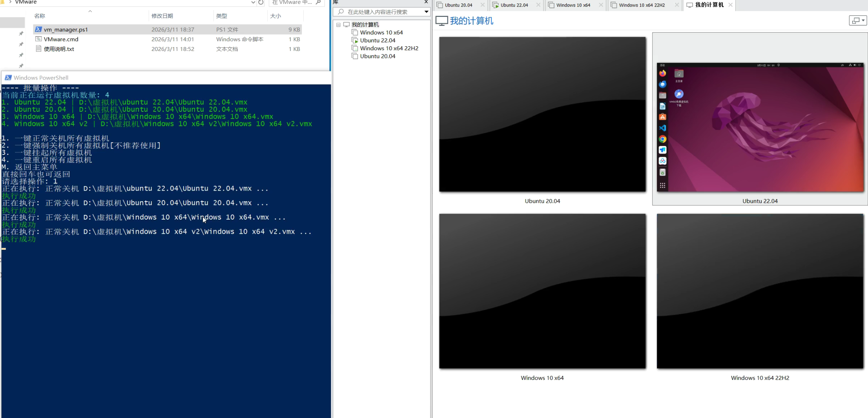This screenshot has height=418, width=868.
Task: Click the 使用说明.txt text document icon
Action: (x=38, y=49)
